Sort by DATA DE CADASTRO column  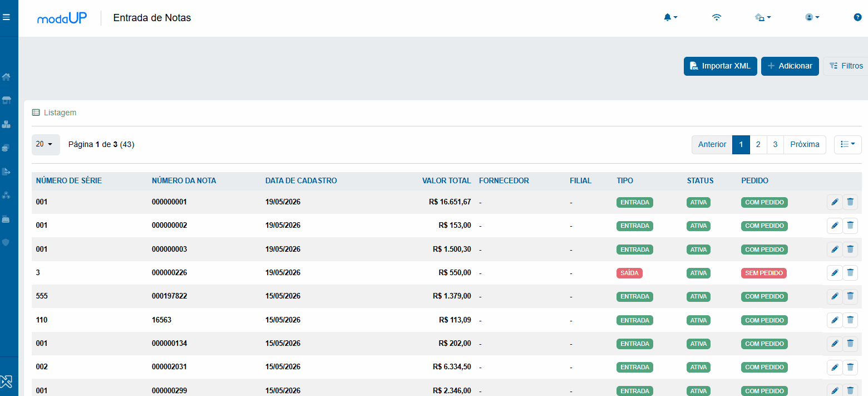[x=301, y=180]
